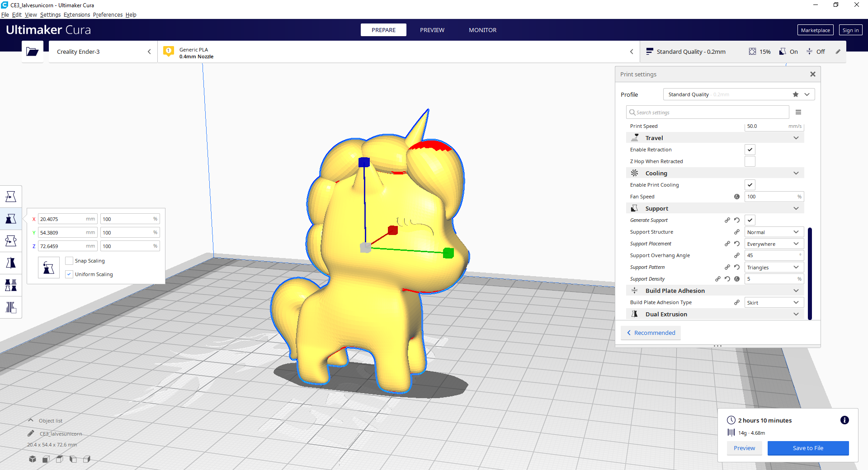Viewport: 868px width, 470px height.
Task: Open the Support Placement dropdown
Action: pyautogui.click(x=774, y=244)
